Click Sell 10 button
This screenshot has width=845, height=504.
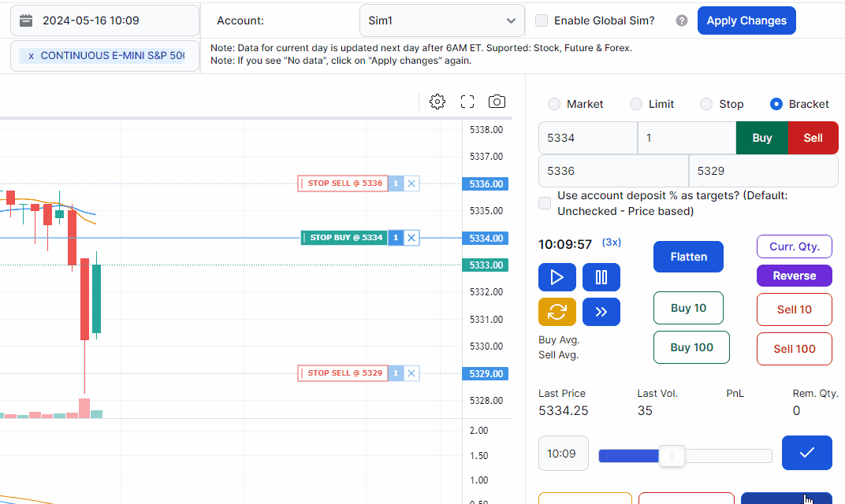click(795, 309)
